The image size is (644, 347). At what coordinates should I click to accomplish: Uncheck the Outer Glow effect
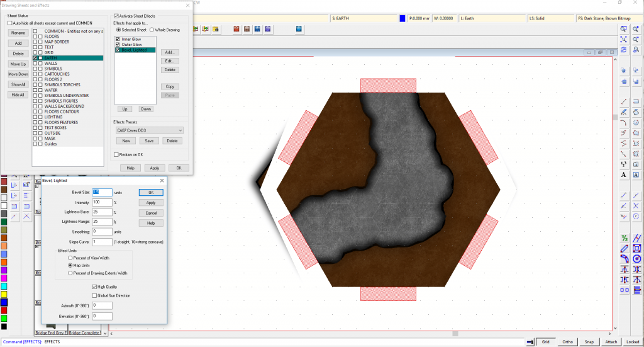pos(118,45)
